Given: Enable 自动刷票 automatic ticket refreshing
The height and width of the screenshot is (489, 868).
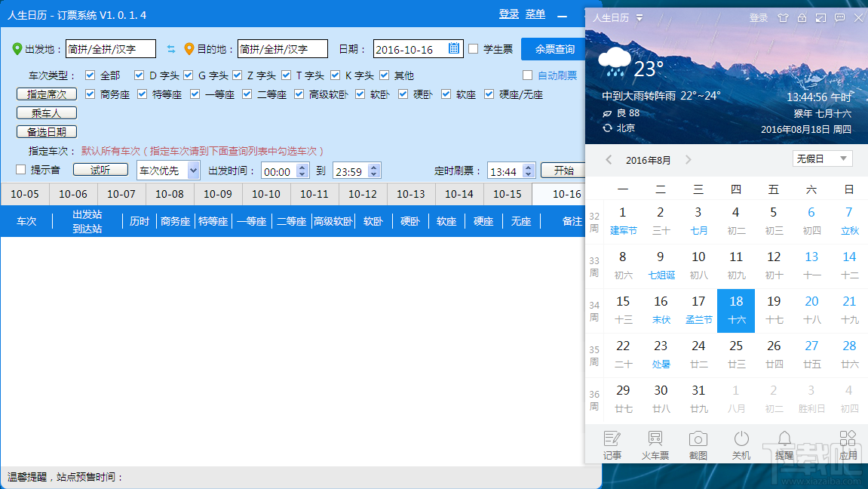Looking at the screenshot, I should click(x=527, y=74).
